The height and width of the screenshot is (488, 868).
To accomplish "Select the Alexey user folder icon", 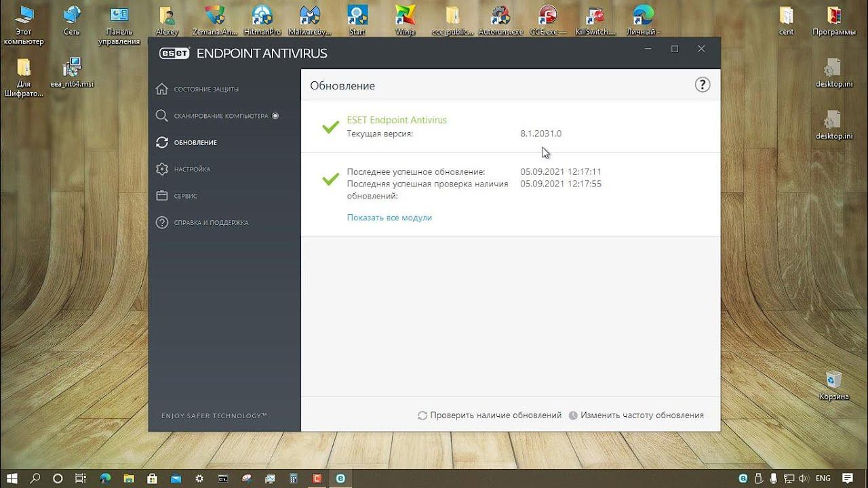I will 167,20.
